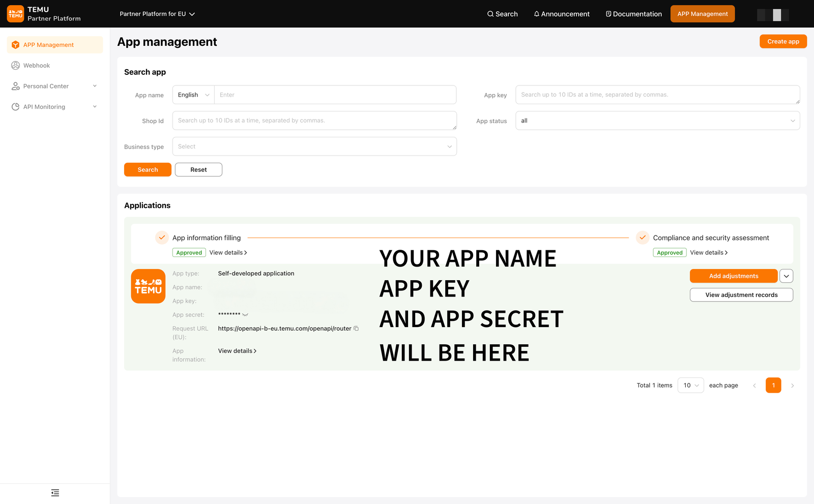Screen dimensions: 814x504
Task: Click the Total 1 items text
Action: pyautogui.click(x=654, y=386)
